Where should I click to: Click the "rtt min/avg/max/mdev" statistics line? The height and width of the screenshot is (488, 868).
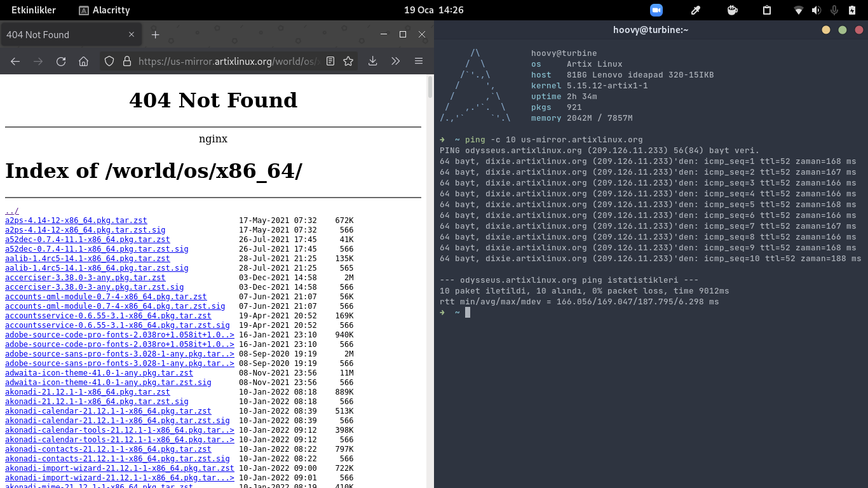coord(580,302)
